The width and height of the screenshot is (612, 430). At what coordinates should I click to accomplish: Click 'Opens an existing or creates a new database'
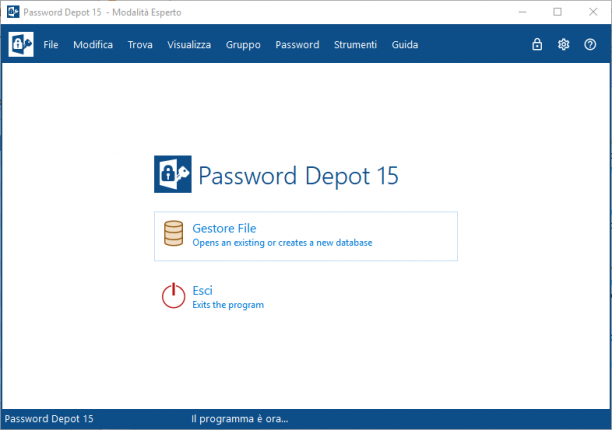[282, 243]
